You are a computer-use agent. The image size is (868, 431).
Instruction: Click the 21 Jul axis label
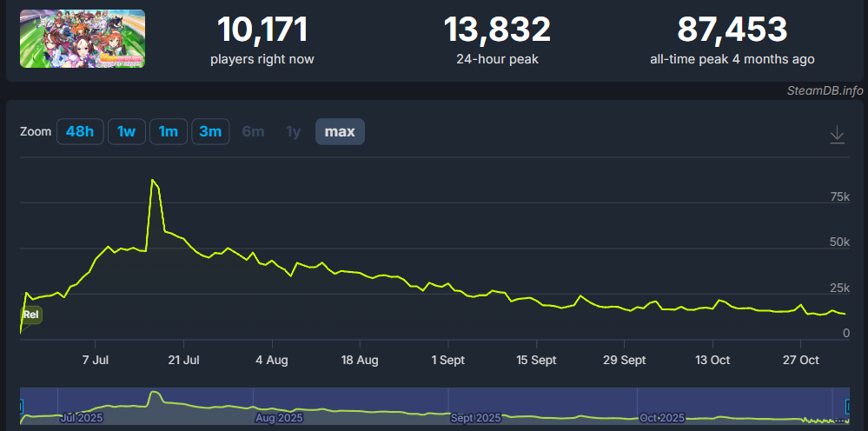coord(184,361)
